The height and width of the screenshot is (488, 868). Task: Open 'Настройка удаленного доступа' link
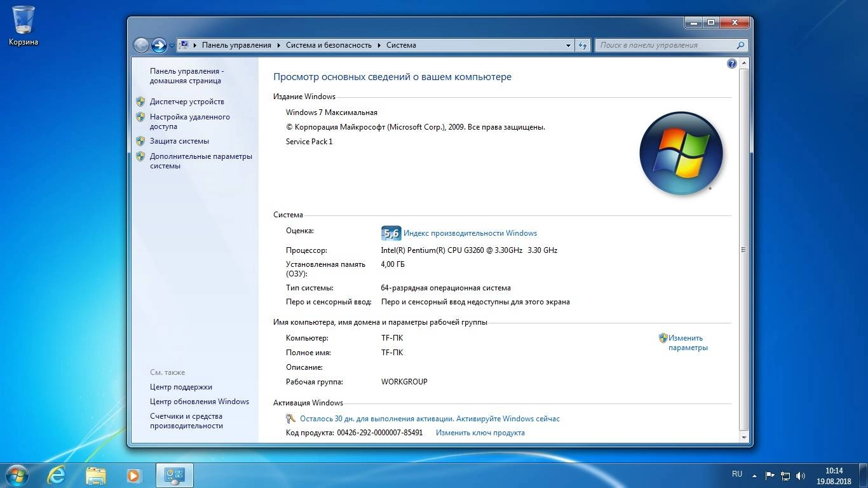[x=190, y=121]
